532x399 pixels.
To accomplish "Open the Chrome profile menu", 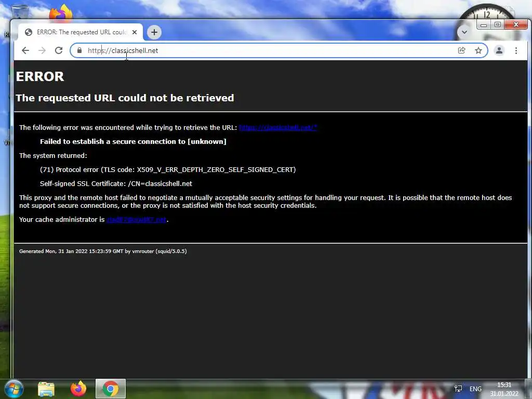I will 499,50.
